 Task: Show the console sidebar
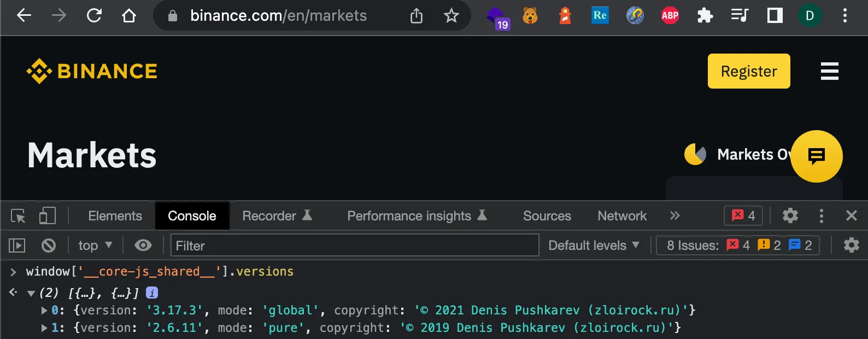click(17, 246)
